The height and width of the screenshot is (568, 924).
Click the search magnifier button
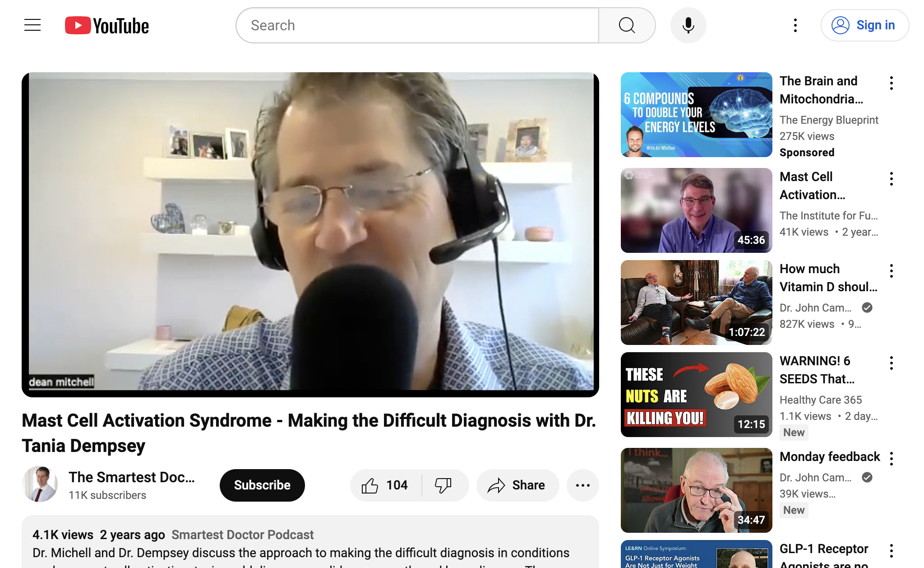(627, 25)
